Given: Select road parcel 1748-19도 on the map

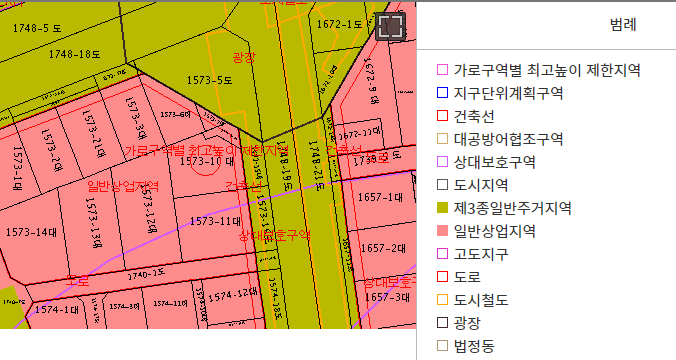Looking at the screenshot, I should click(284, 166).
